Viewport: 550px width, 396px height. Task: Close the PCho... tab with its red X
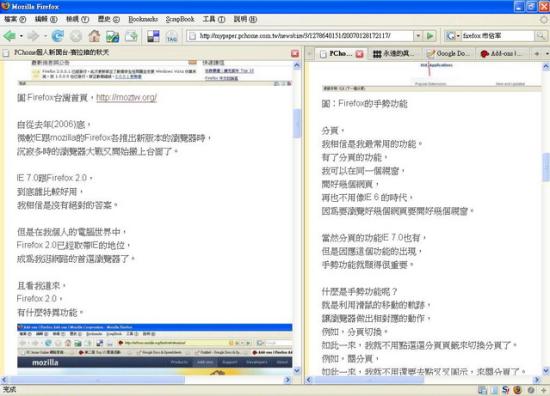(x=360, y=54)
